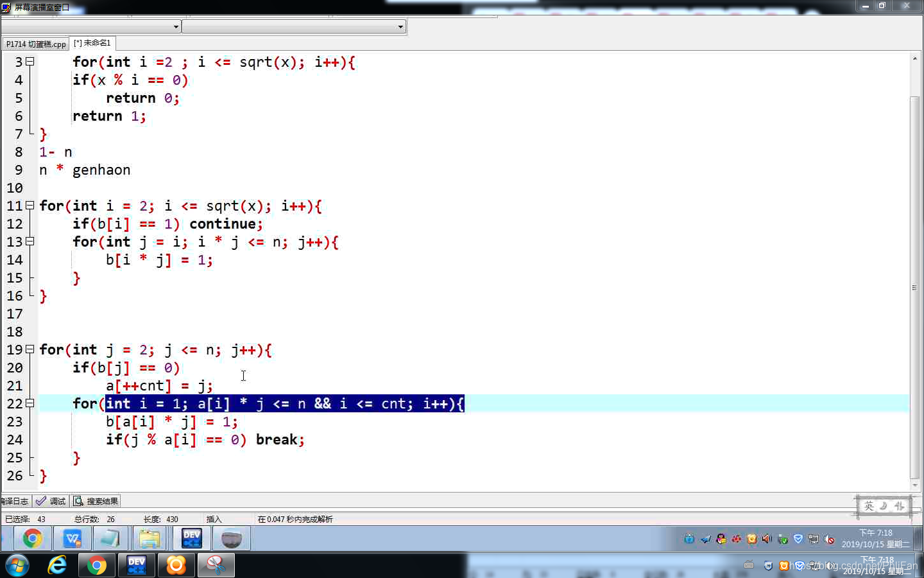Open the left class selector combo box
The height and width of the screenshot is (578, 924).
point(90,26)
